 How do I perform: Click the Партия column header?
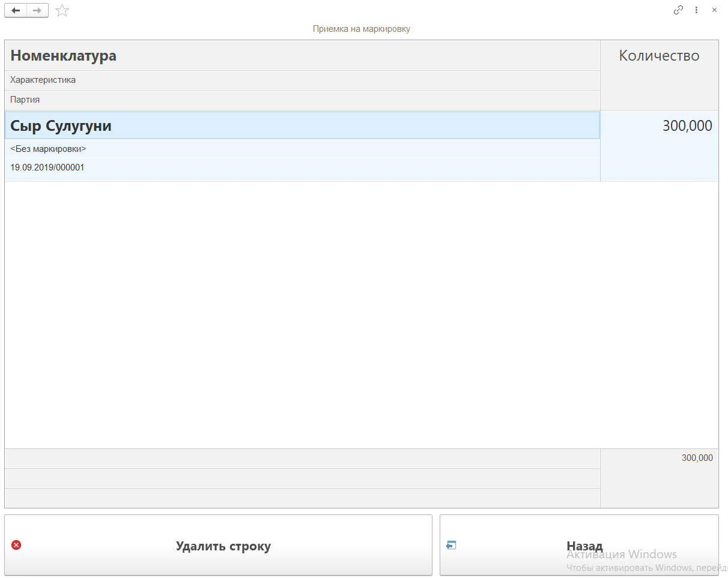coord(25,100)
